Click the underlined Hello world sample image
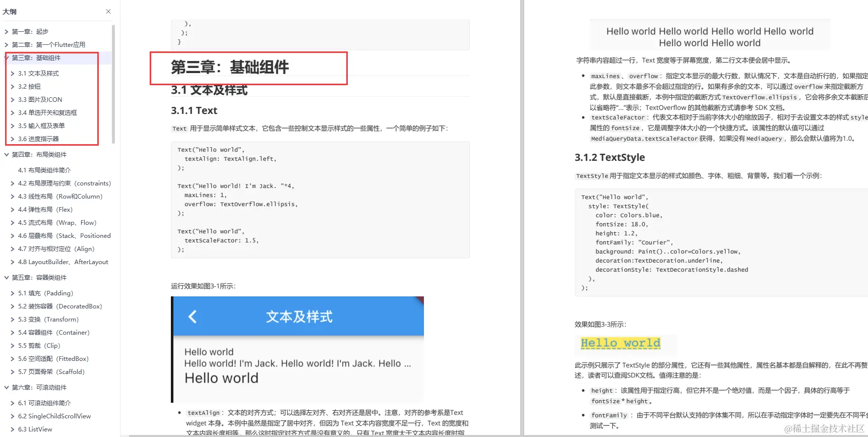This screenshot has width=868, height=437. coord(621,343)
